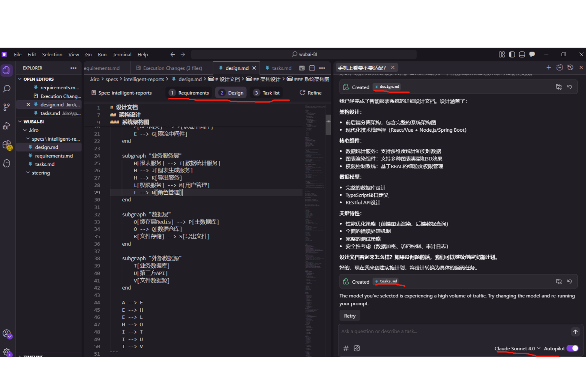
Task: Open the Source Control view
Action: click(7, 107)
